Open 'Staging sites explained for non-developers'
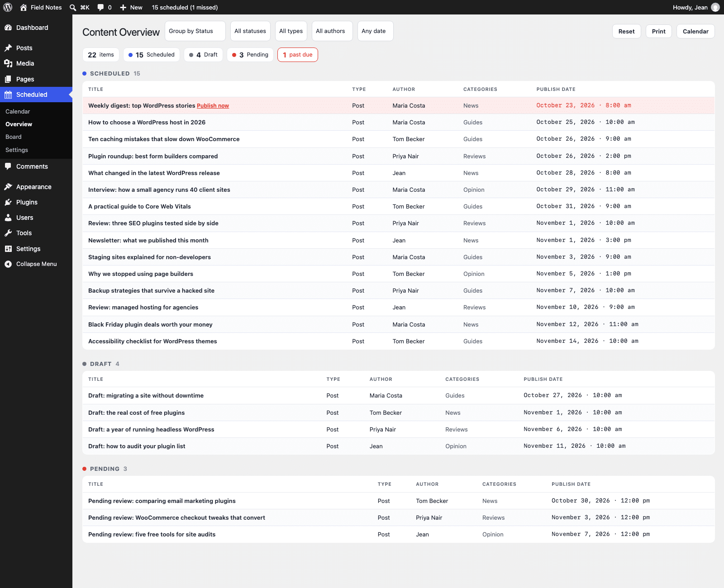This screenshot has height=588, width=724. (x=149, y=257)
